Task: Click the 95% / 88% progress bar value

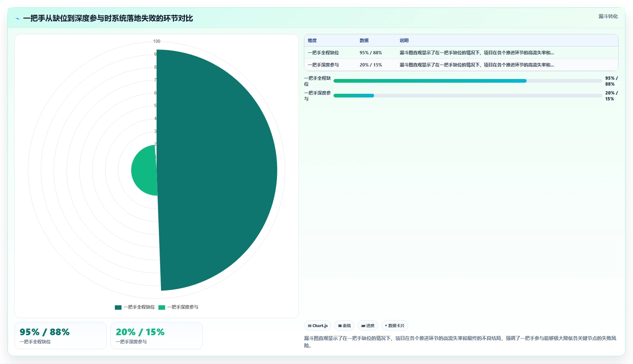Action: (611, 81)
